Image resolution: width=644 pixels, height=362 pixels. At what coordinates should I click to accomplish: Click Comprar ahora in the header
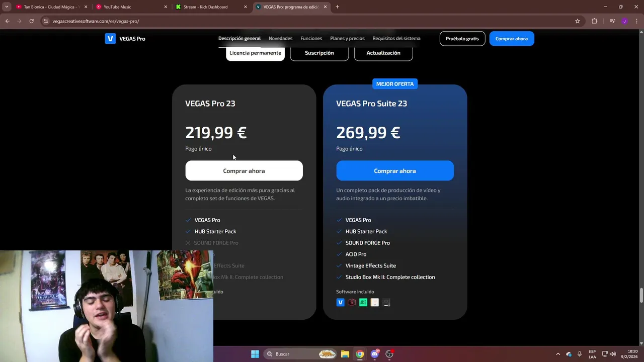(512, 39)
